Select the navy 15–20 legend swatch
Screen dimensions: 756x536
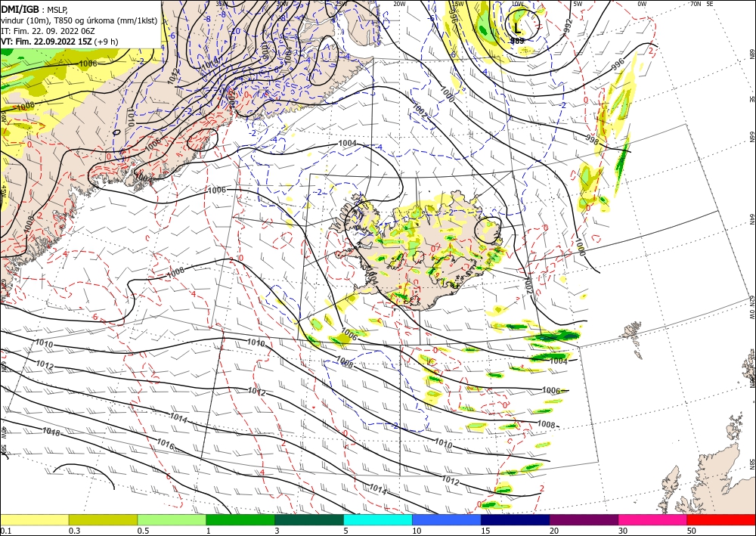pyautogui.click(x=516, y=519)
